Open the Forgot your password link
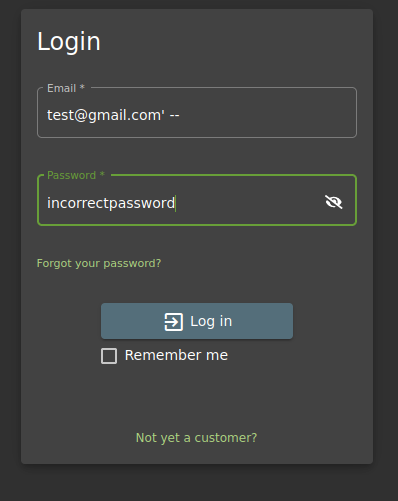Image resolution: width=398 pixels, height=501 pixels. pyautogui.click(x=99, y=263)
